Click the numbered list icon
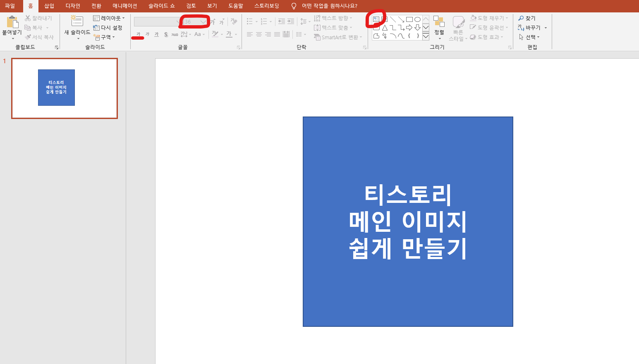 click(x=264, y=21)
